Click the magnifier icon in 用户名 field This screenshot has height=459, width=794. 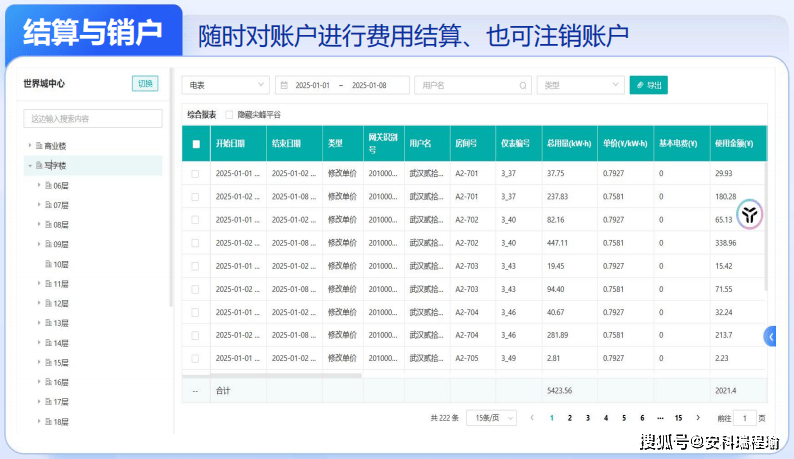(x=523, y=86)
